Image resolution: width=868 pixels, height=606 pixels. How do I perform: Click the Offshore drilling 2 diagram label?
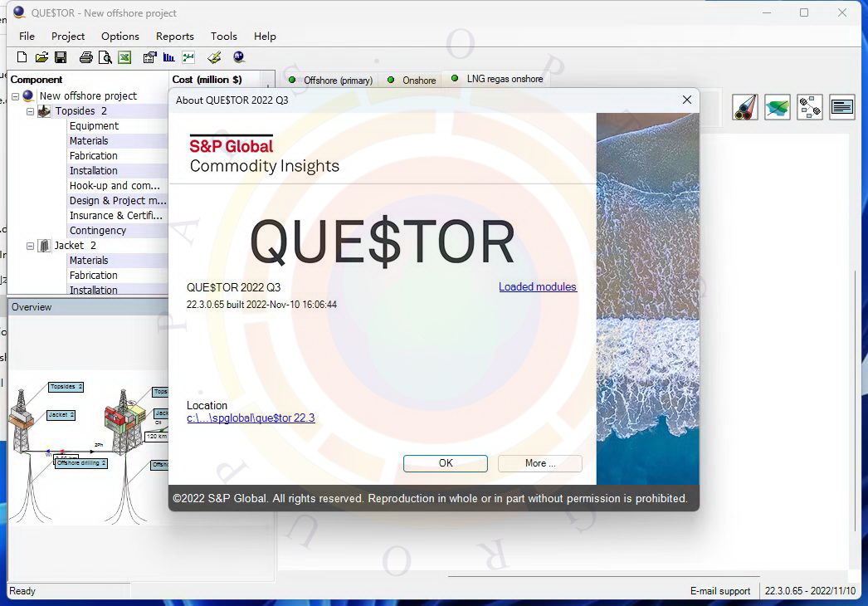80,462
